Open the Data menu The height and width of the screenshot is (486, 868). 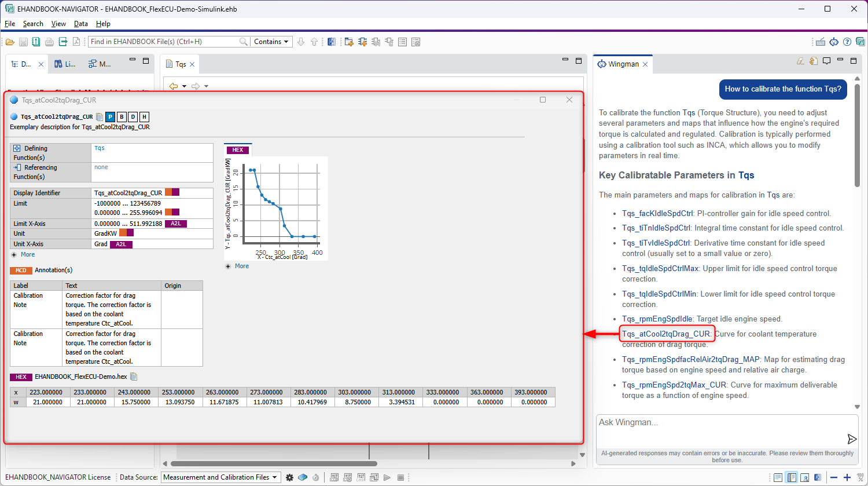(81, 24)
